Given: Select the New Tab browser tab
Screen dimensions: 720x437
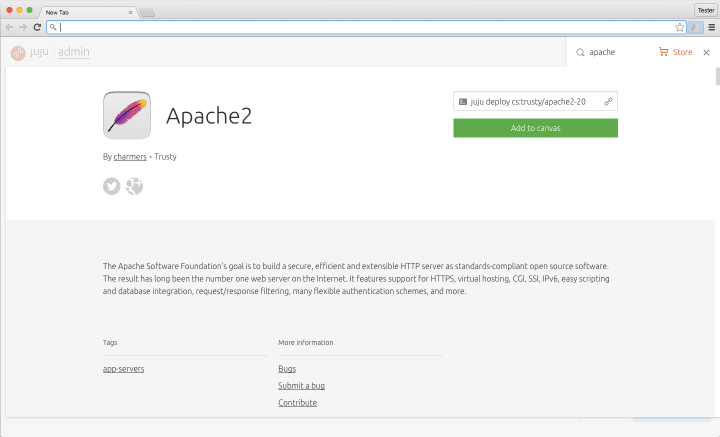Looking at the screenshot, I should (85, 12).
